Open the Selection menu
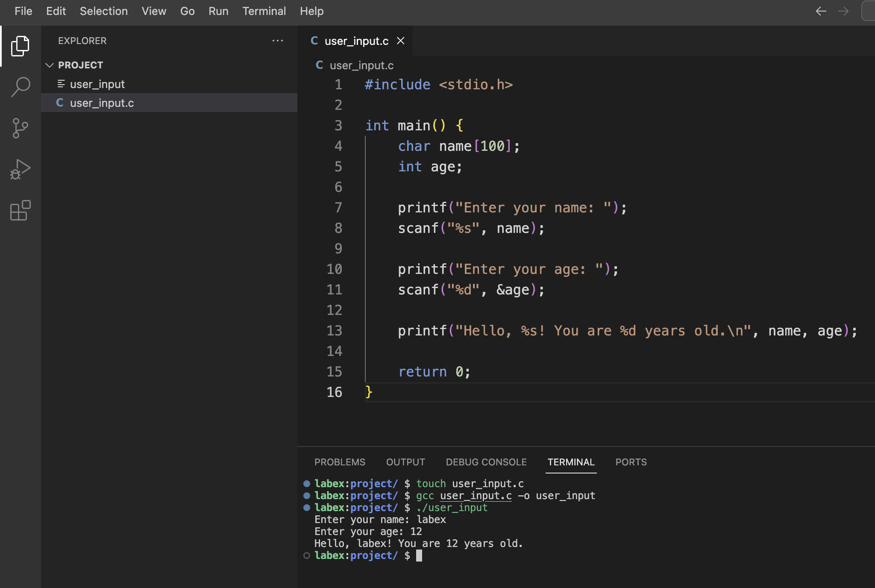The width and height of the screenshot is (875, 588). coord(103,11)
